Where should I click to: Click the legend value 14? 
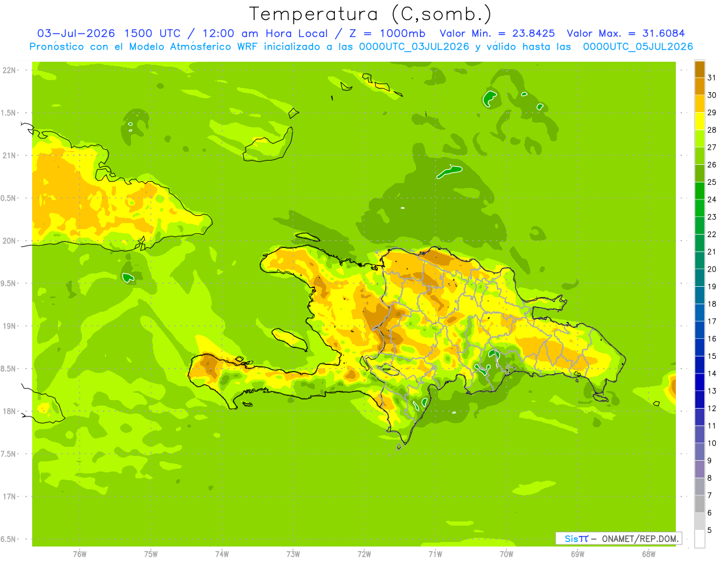click(712, 373)
